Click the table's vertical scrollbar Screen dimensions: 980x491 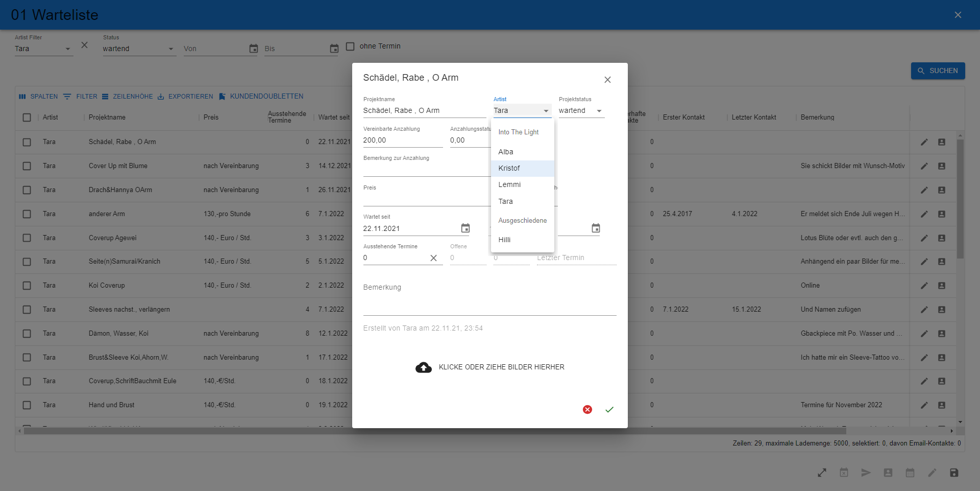(x=960, y=199)
